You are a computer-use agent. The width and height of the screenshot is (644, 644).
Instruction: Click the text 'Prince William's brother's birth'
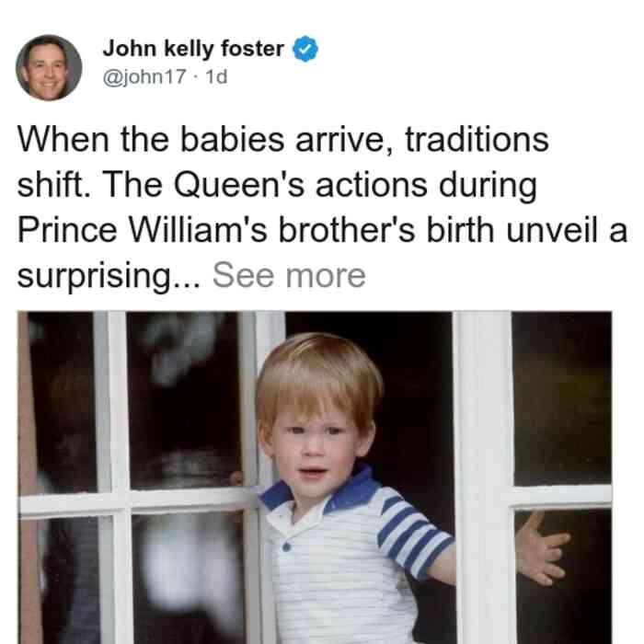tap(256, 230)
